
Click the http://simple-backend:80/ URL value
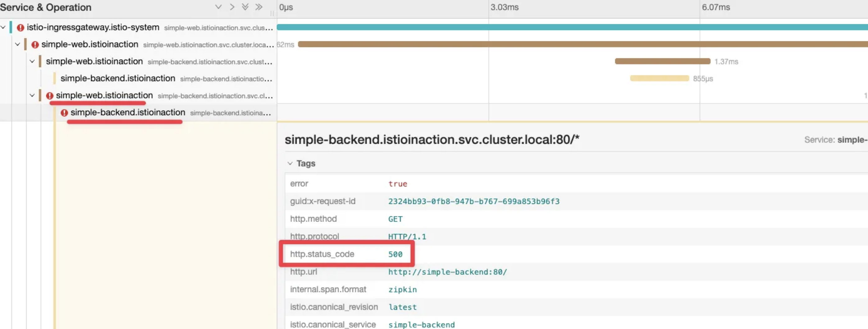click(x=447, y=272)
